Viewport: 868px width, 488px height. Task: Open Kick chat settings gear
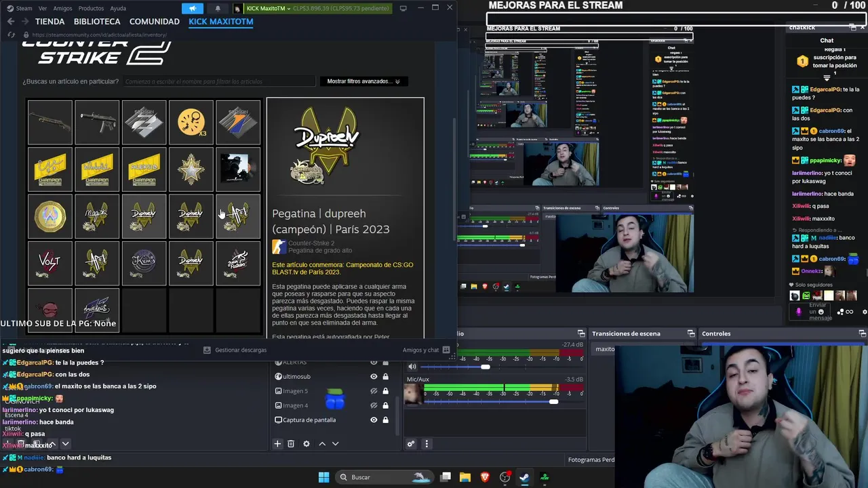pos(864,312)
